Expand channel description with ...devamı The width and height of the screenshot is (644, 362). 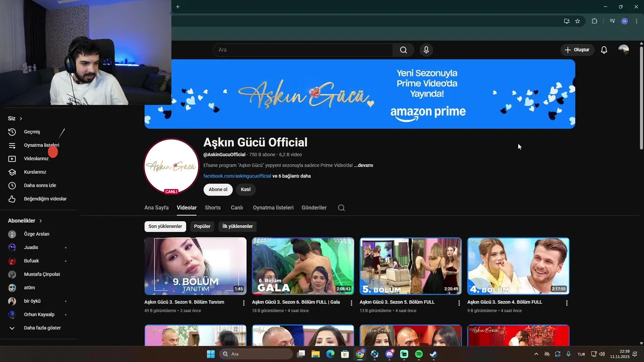click(x=363, y=165)
